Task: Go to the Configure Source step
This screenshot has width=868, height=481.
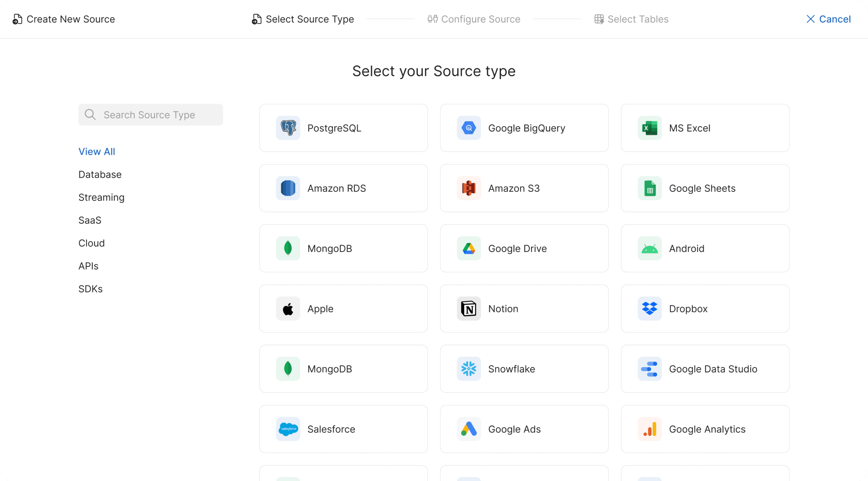Action: pos(474,19)
